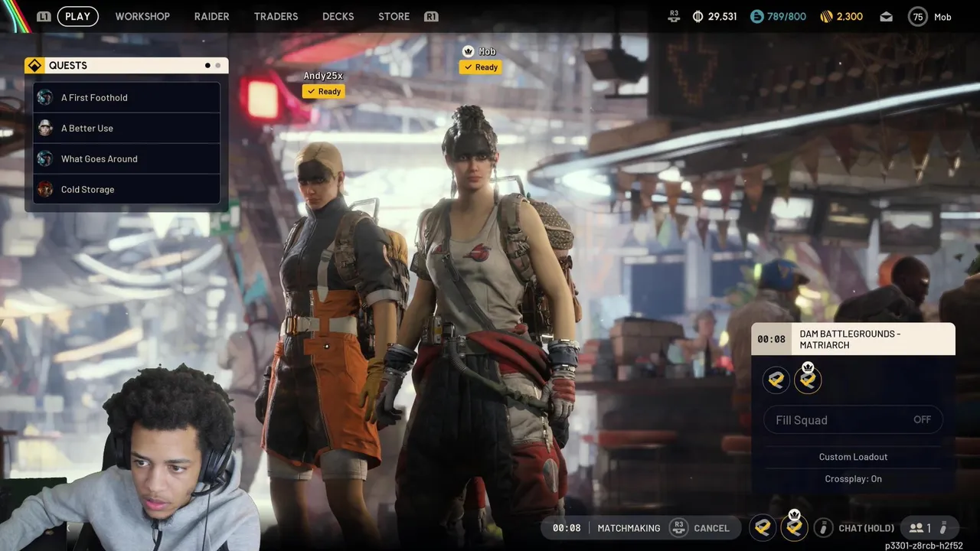Open the What Goes Around quest
This screenshot has height=551, width=980.
tap(126, 158)
